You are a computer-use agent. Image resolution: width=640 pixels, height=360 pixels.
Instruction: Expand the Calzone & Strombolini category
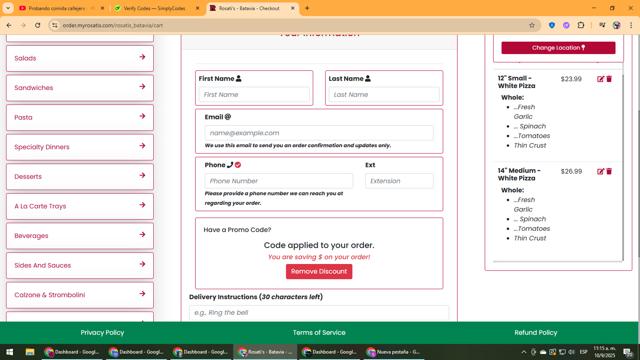point(80,295)
